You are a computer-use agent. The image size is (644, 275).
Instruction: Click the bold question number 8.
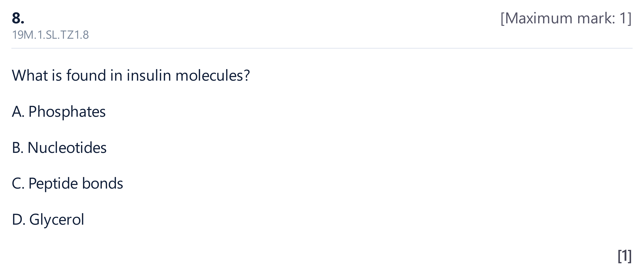(x=18, y=18)
